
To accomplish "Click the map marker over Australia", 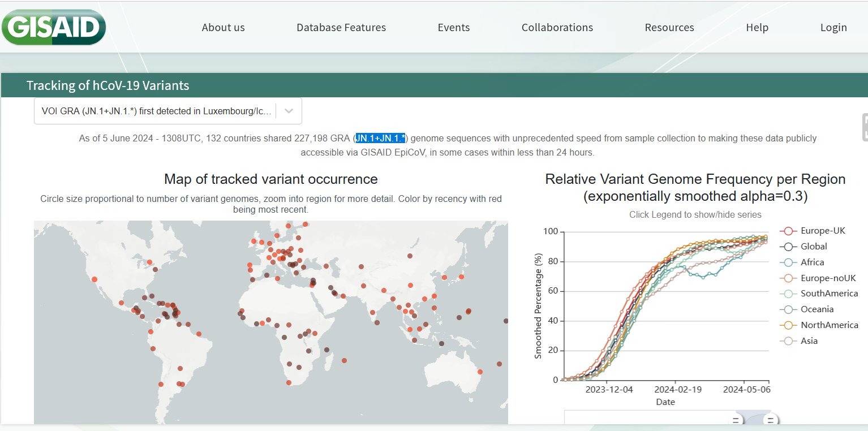I will (x=480, y=372).
